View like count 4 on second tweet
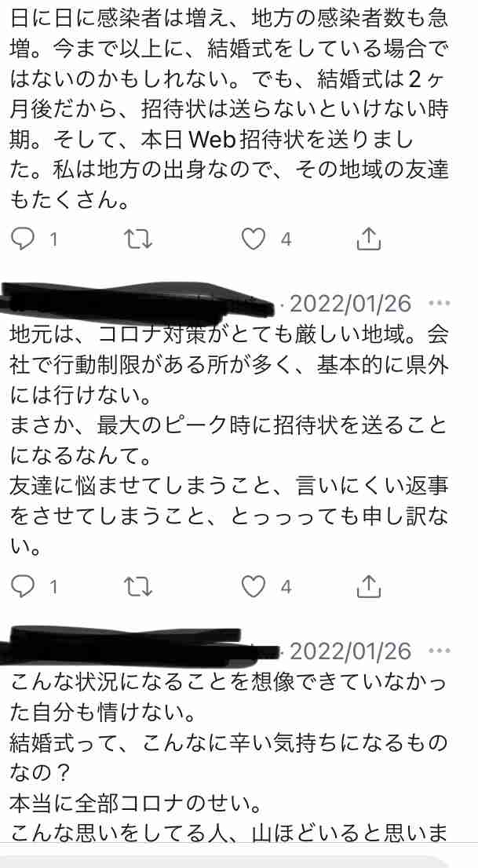 point(286,587)
